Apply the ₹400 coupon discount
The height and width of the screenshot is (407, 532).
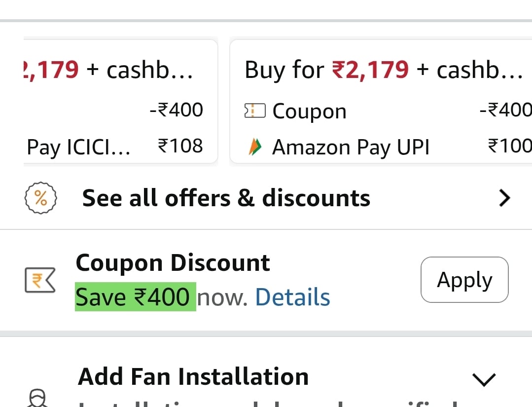464,280
